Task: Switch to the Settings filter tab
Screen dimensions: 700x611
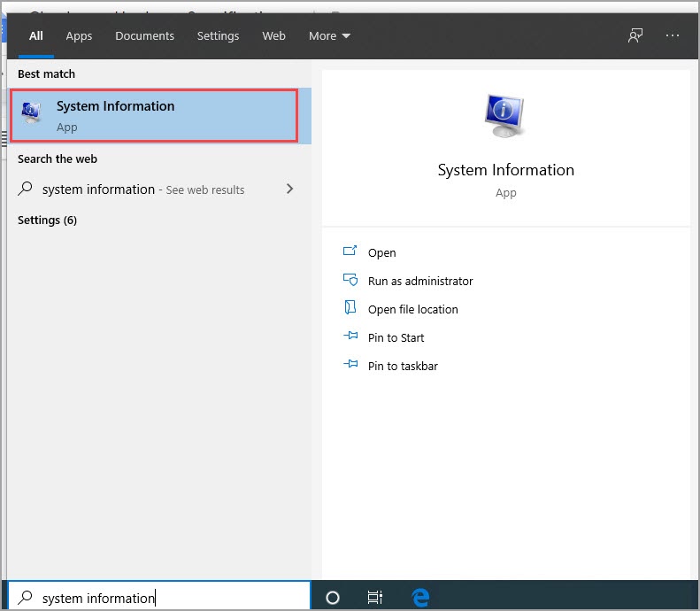Action: 218,35
